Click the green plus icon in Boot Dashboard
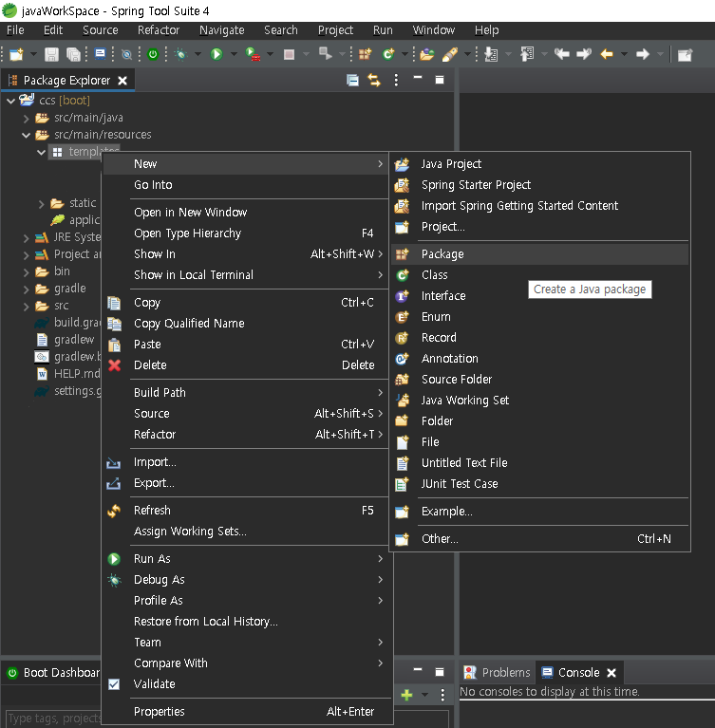This screenshot has height=728, width=715. point(406,695)
